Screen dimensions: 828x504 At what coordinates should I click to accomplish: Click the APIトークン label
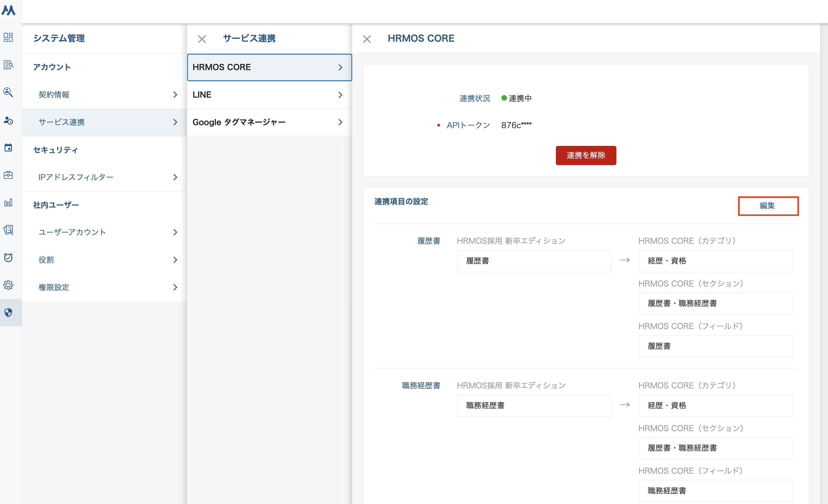[468, 125]
